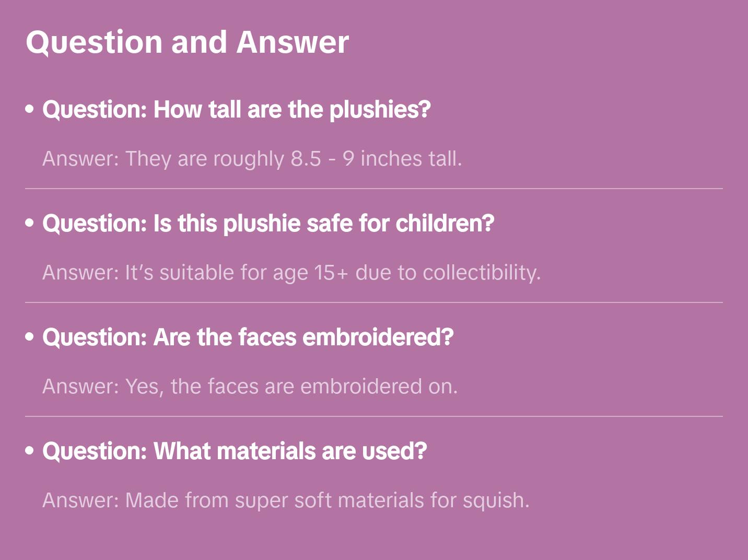Click the bullet beside the materials question
Screen dimensions: 748x560
[x=30, y=451]
